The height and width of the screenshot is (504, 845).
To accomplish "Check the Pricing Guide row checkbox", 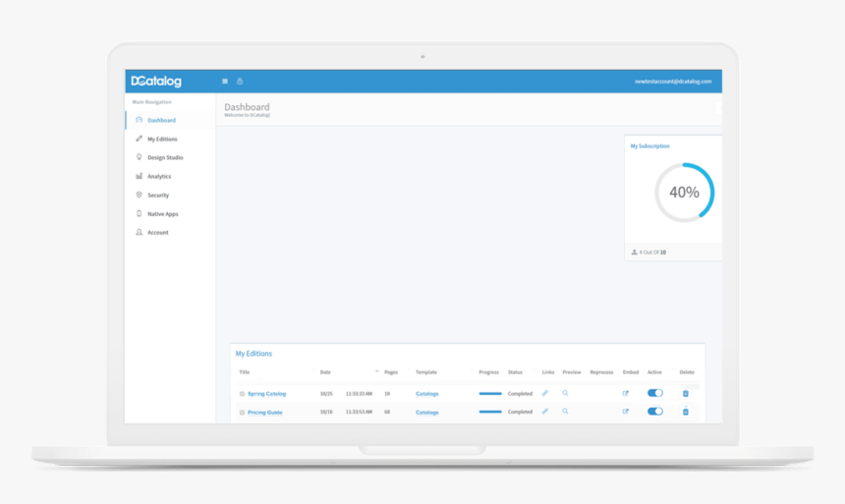I will [x=242, y=413].
